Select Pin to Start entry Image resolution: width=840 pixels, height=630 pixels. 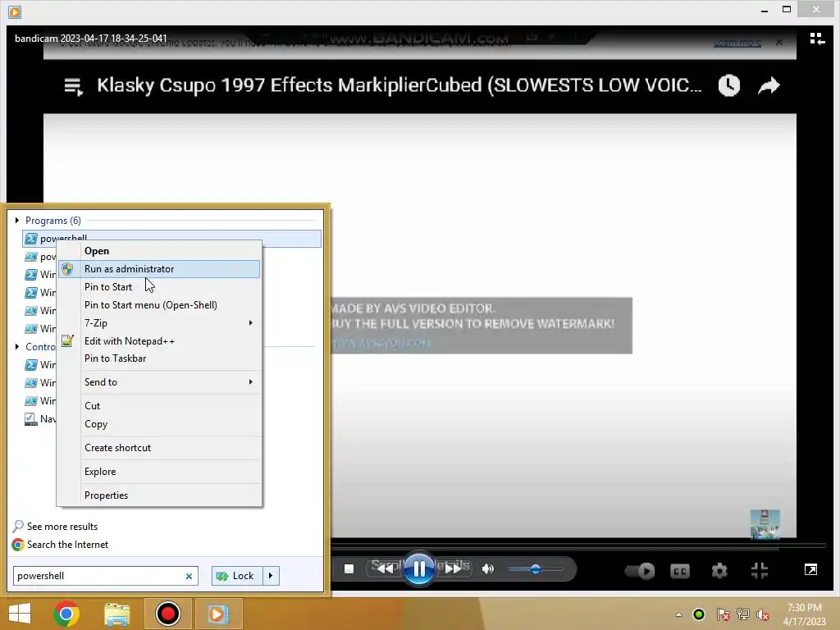108,287
